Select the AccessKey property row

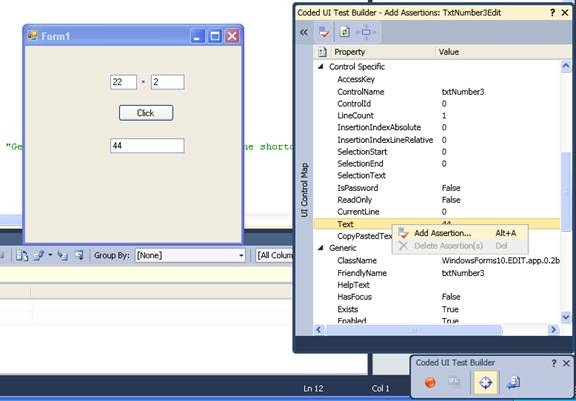tap(437, 79)
